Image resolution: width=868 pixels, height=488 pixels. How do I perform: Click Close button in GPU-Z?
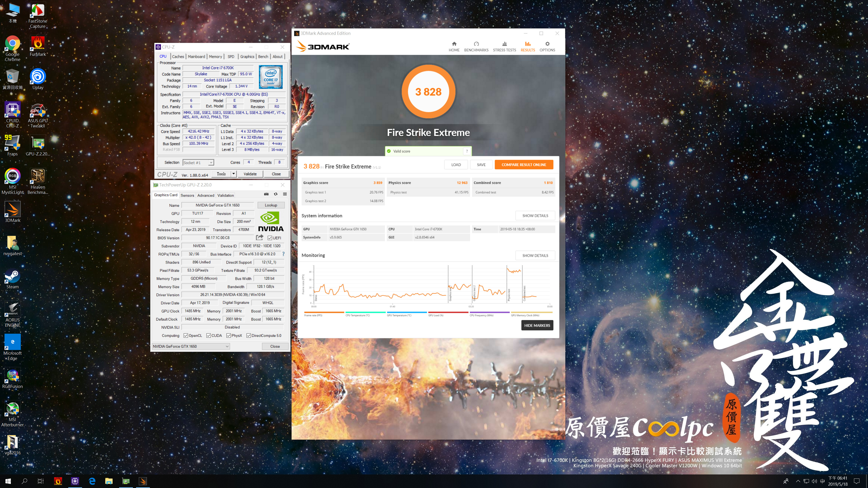pyautogui.click(x=275, y=346)
